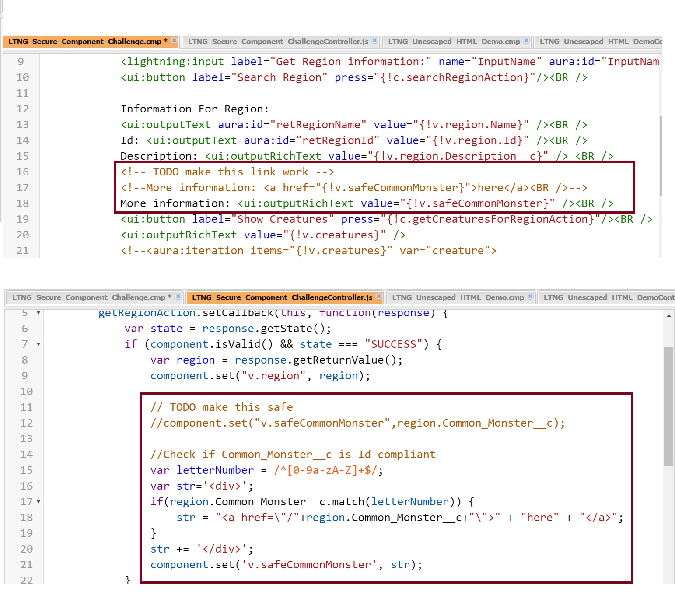Open LTNG_Unescaped_HTML_Demo.cmp tab in top editor

coord(454,42)
